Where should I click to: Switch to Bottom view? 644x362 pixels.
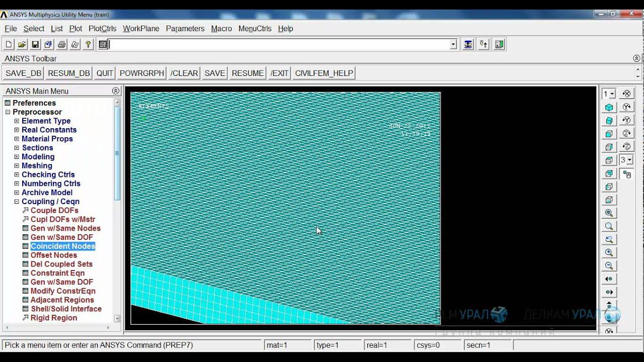coord(609,200)
